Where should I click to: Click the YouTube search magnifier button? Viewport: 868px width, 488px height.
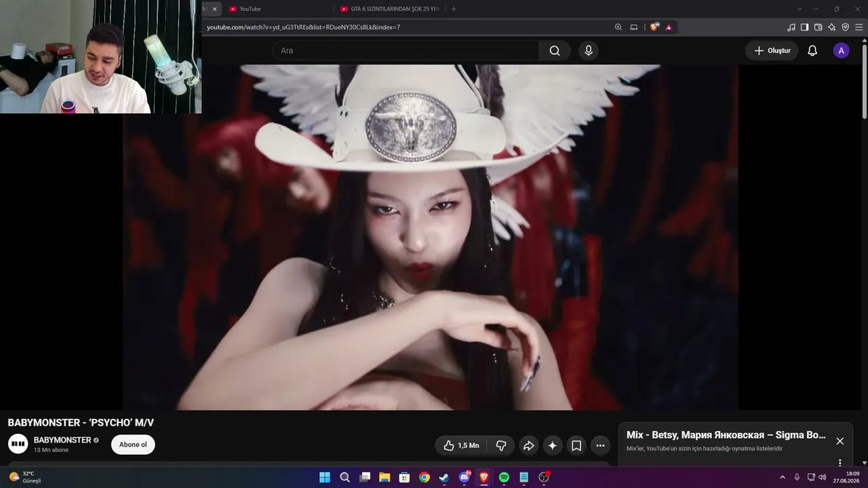click(x=555, y=51)
